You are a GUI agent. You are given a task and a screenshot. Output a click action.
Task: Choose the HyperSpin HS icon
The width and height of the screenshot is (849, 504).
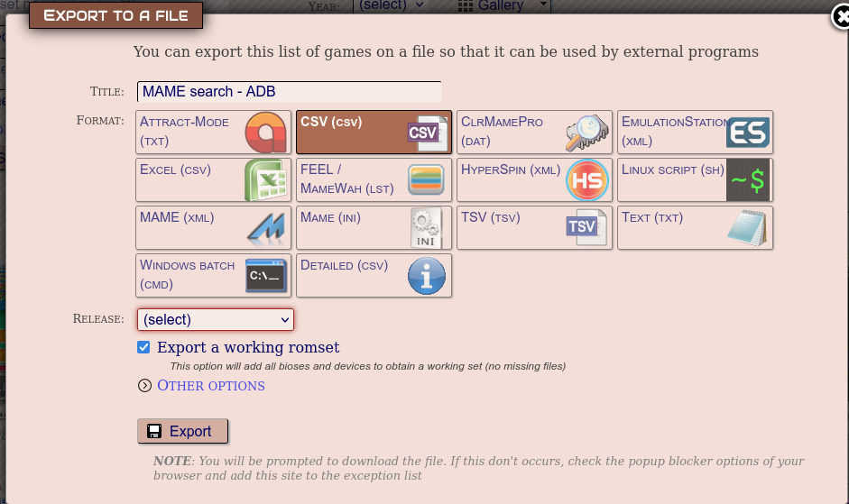587,180
